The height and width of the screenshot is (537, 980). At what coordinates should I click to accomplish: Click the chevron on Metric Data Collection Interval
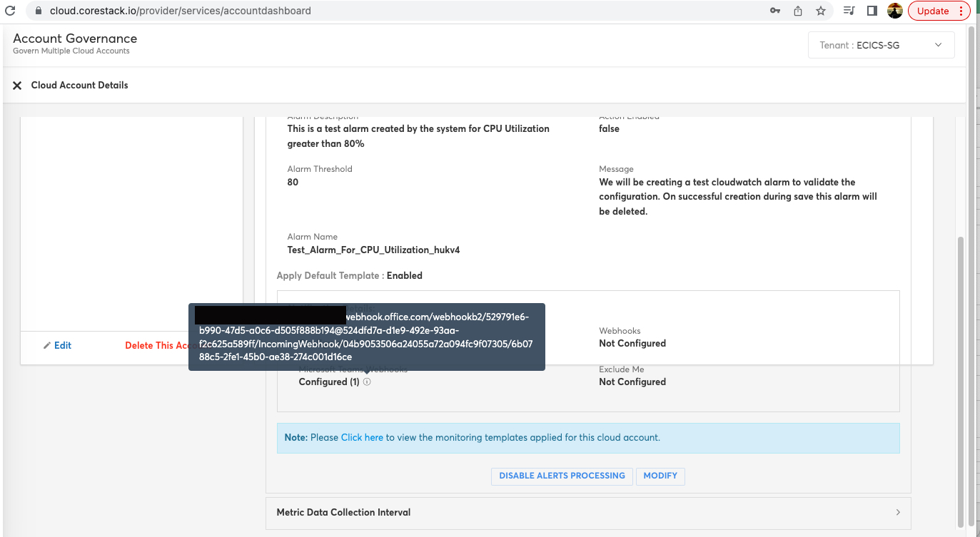click(898, 513)
